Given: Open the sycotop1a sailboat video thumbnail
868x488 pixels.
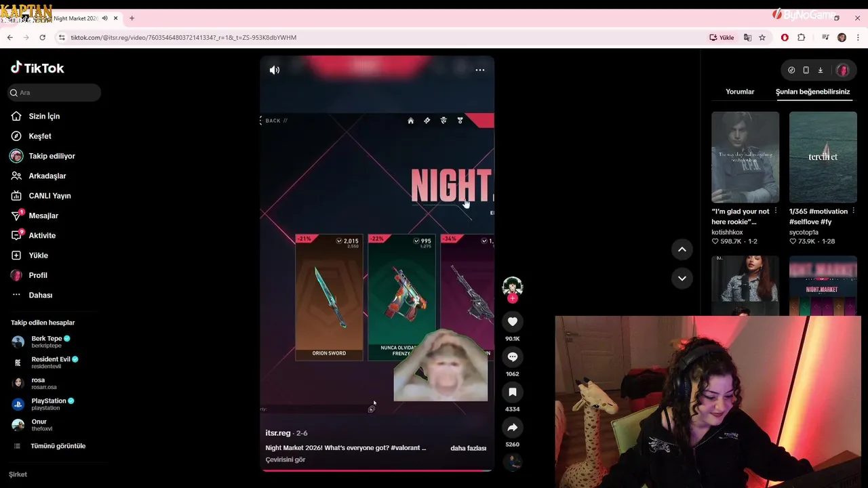Looking at the screenshot, I should (x=823, y=157).
